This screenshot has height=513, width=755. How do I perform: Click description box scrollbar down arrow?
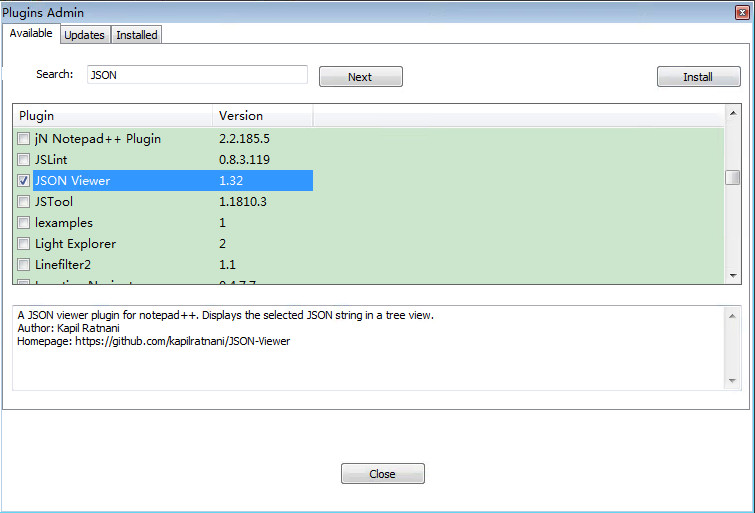click(x=732, y=381)
